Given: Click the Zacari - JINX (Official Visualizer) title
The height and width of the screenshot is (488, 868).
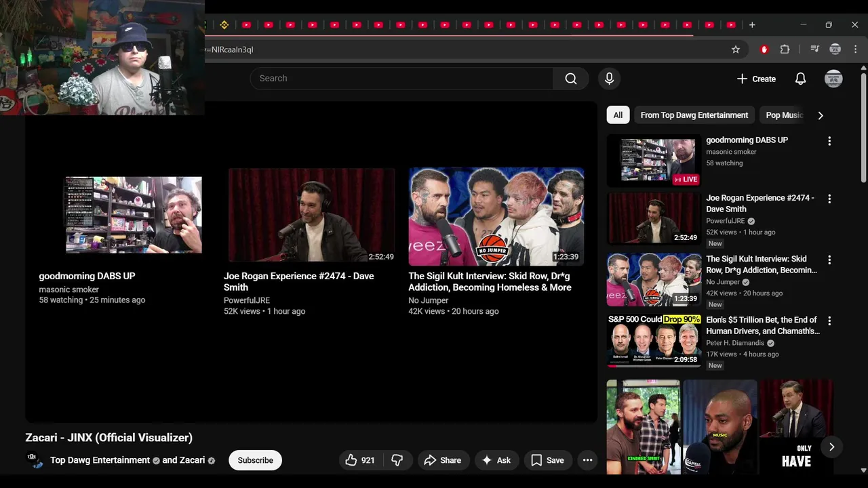Looking at the screenshot, I should [109, 438].
